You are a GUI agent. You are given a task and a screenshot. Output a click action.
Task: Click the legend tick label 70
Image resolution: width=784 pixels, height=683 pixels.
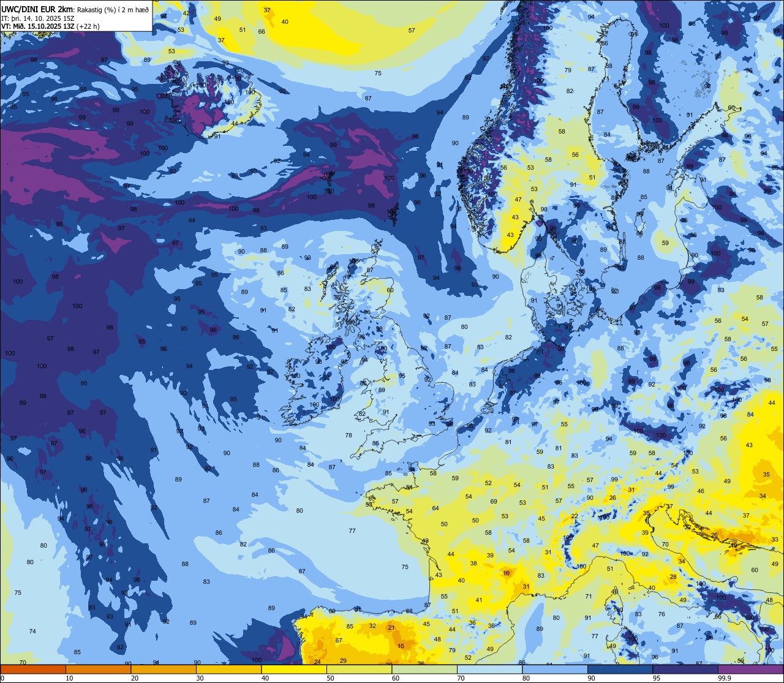pyautogui.click(x=461, y=678)
